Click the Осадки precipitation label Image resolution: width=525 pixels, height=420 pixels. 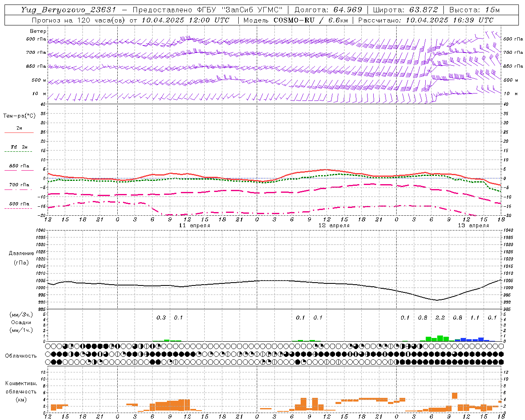point(21,322)
